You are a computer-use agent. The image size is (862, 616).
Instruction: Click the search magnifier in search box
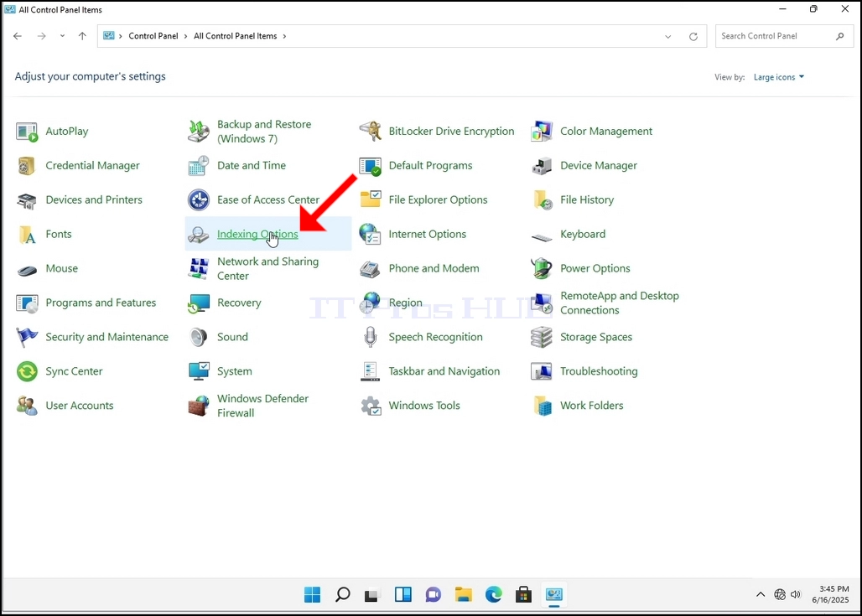[x=840, y=36]
